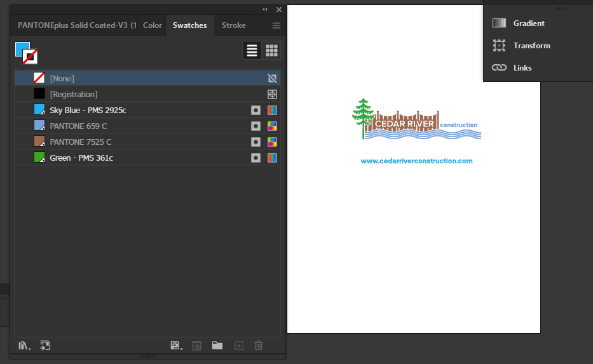593x364 pixels.
Task: Click color mode icon on PANTONE 659 C row
Action: [x=272, y=126]
